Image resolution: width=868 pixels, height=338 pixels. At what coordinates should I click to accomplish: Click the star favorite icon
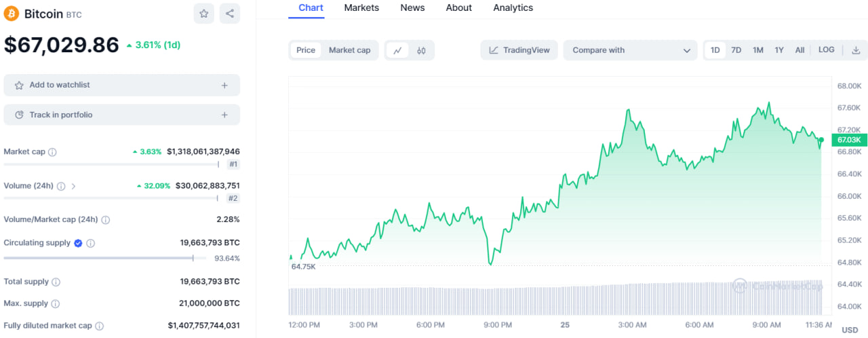203,14
